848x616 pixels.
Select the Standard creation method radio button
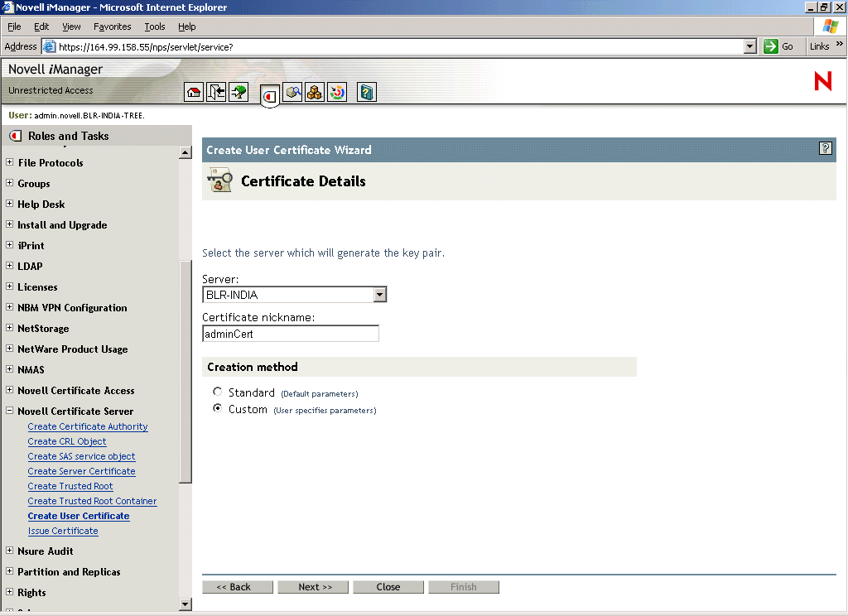point(218,392)
